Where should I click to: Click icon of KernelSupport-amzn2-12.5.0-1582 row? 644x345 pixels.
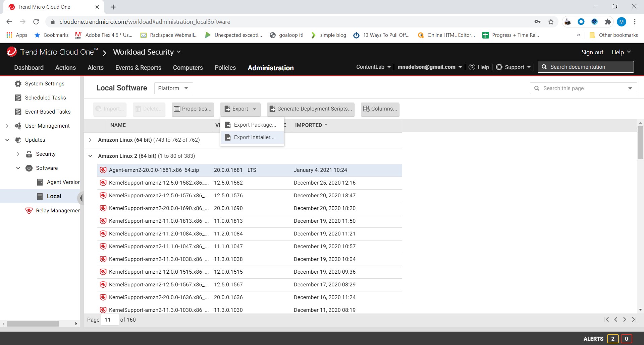point(103,183)
